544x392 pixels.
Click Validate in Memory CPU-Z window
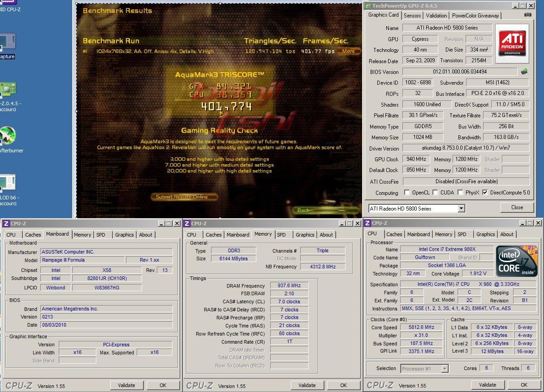click(x=307, y=385)
